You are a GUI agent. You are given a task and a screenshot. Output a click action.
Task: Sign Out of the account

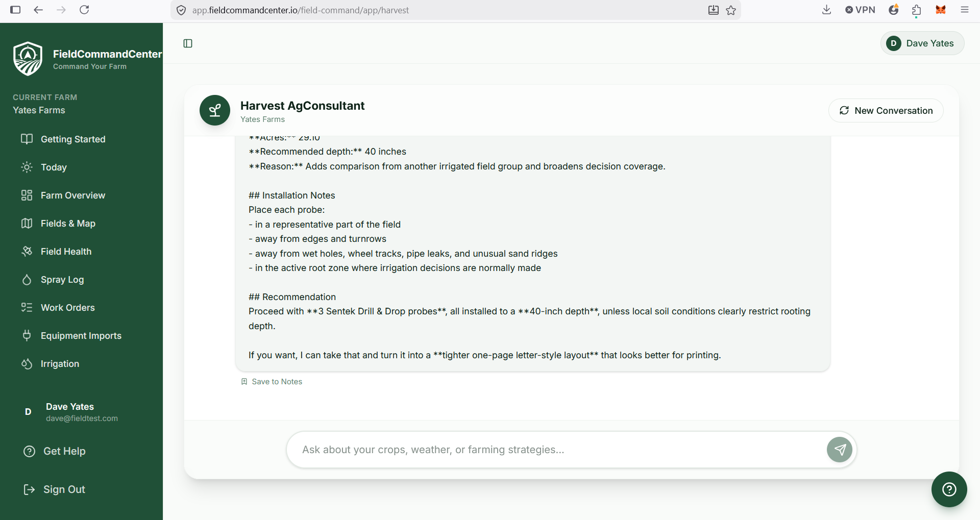[x=55, y=489]
